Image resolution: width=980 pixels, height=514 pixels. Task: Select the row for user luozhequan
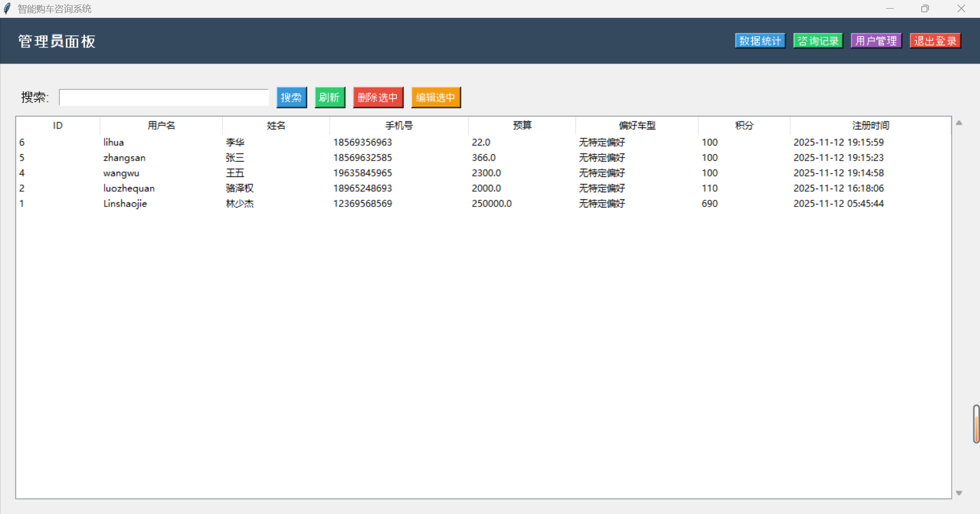click(x=483, y=188)
